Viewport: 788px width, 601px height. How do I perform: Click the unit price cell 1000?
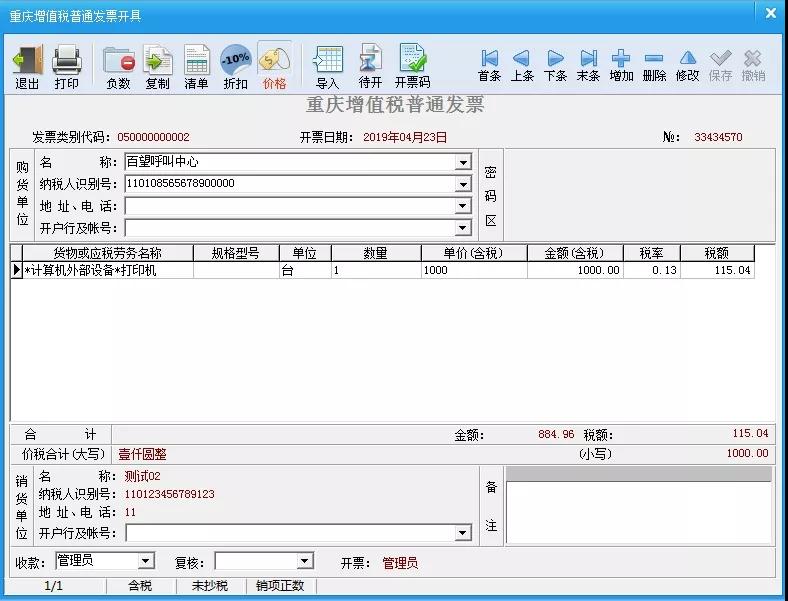(474, 270)
